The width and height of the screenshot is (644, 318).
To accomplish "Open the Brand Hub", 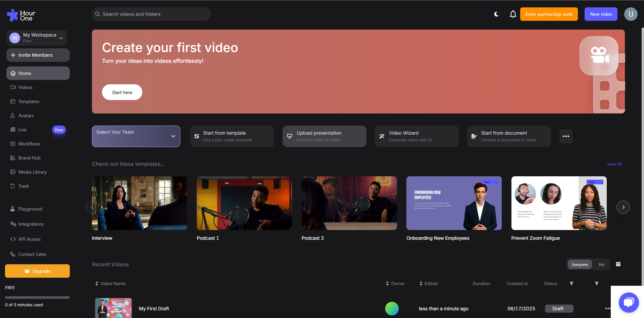I will click(x=29, y=158).
